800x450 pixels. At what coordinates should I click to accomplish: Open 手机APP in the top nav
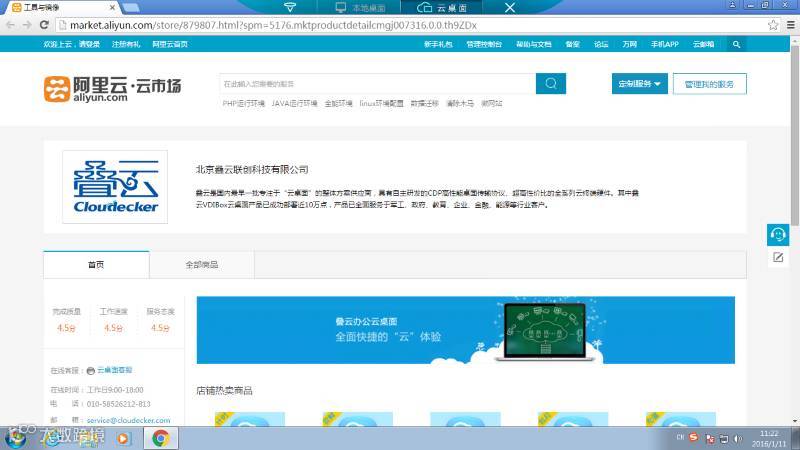click(x=665, y=44)
